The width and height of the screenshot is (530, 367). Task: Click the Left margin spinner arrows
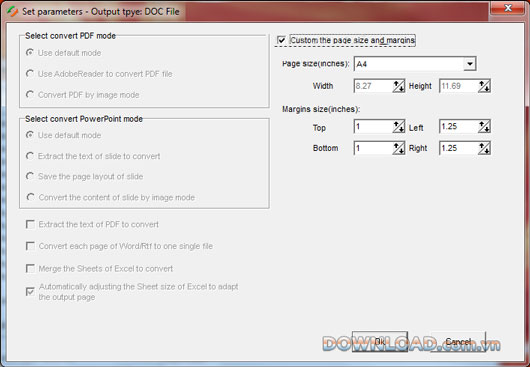click(484, 127)
